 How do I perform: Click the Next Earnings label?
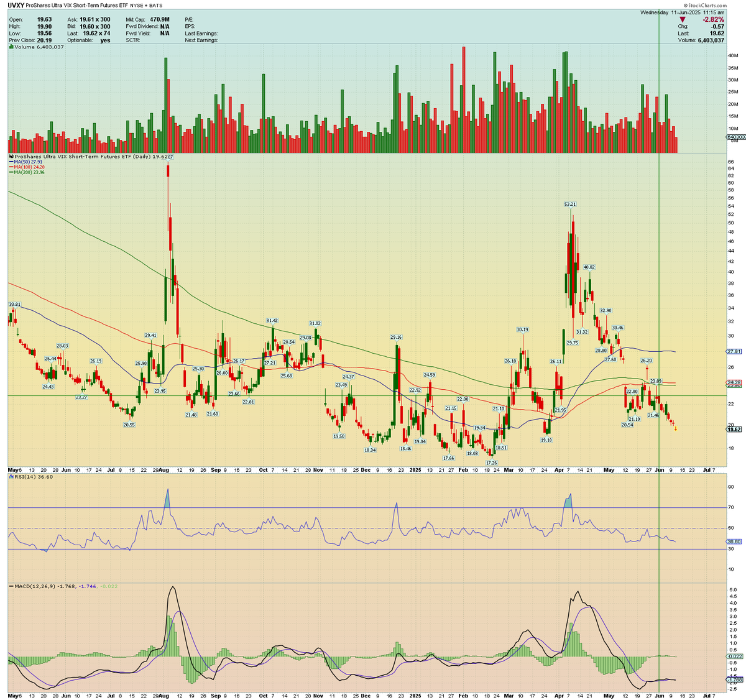pyautogui.click(x=201, y=40)
